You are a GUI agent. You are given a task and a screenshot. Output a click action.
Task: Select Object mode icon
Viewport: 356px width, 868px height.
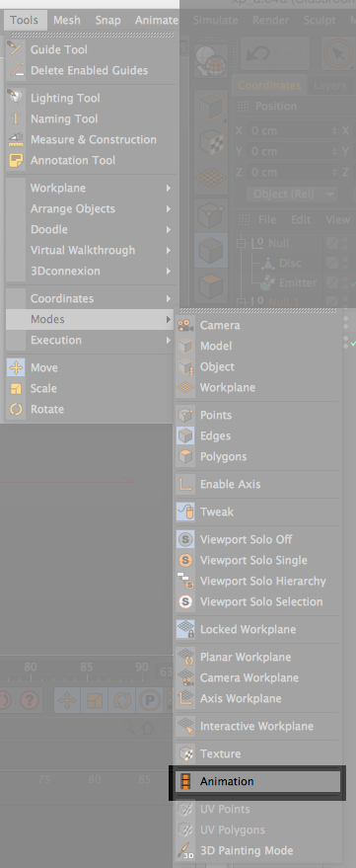pyautogui.click(x=185, y=367)
